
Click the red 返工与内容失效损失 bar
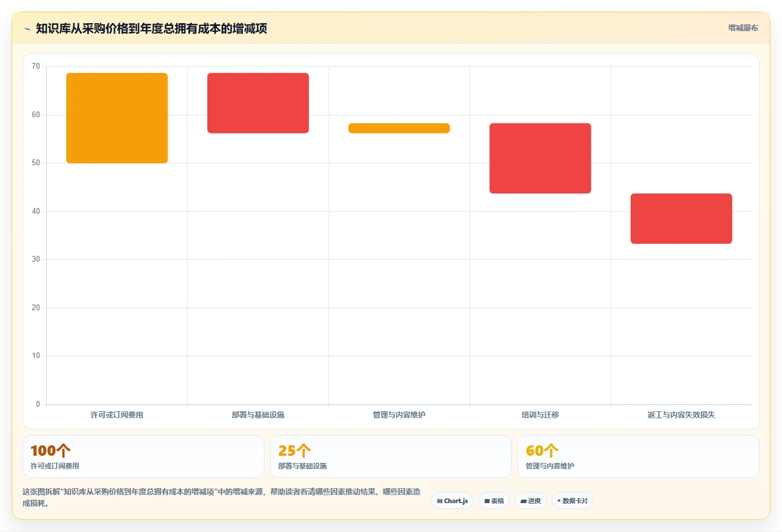point(681,218)
